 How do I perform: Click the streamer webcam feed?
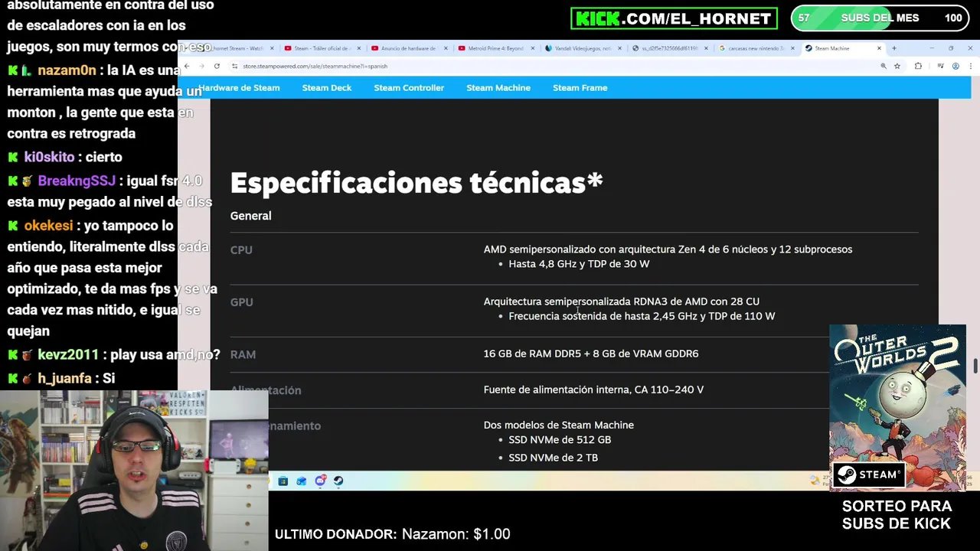point(134,471)
